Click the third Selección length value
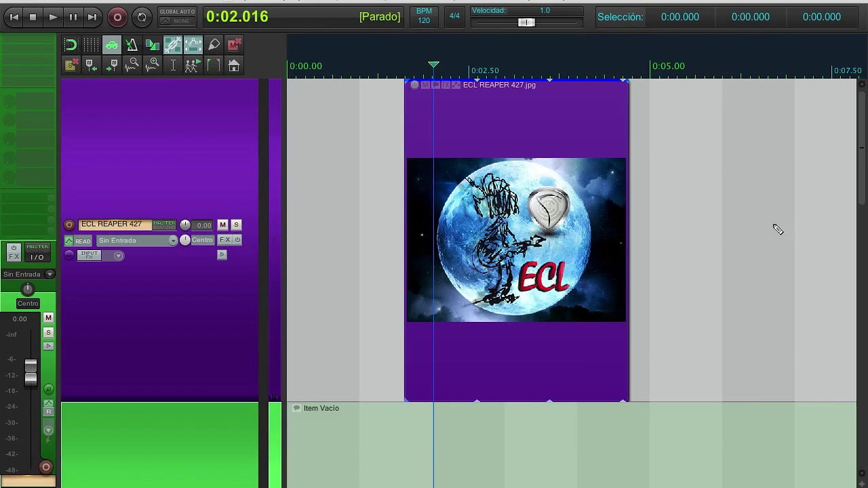This screenshot has height=488, width=868. pyautogui.click(x=821, y=17)
